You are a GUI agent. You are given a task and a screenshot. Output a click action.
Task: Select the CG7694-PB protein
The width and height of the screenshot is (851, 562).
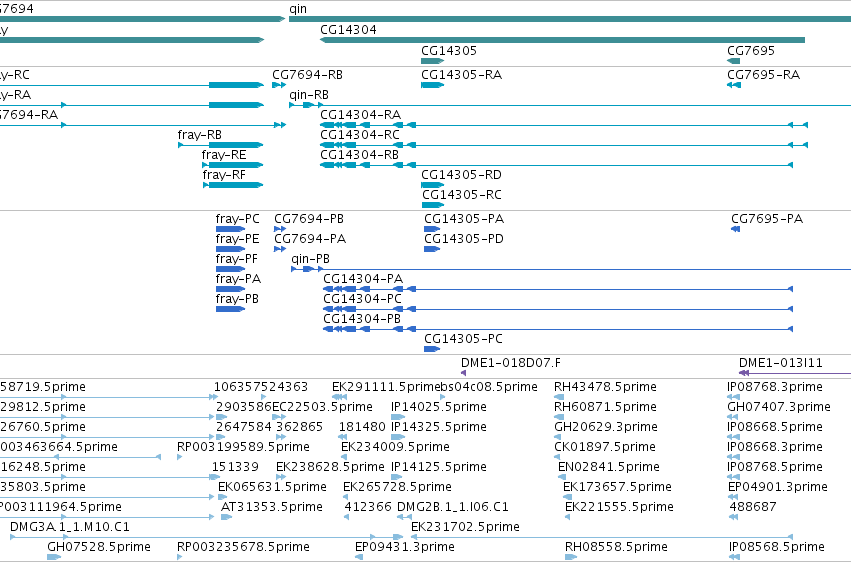coord(280,229)
